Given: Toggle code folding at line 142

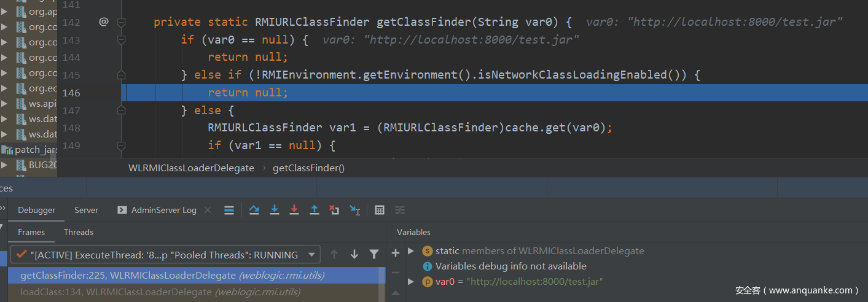Looking at the screenshot, I should click(x=122, y=23).
